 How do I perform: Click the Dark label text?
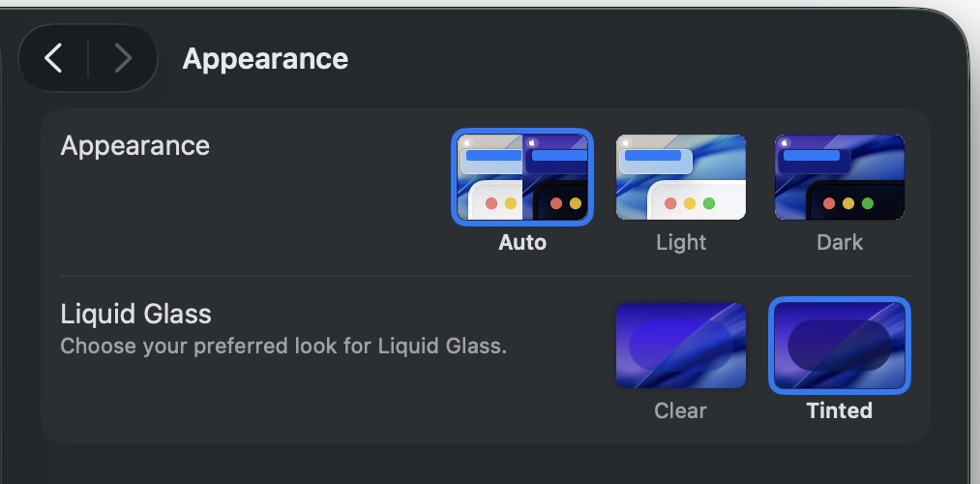tap(840, 242)
